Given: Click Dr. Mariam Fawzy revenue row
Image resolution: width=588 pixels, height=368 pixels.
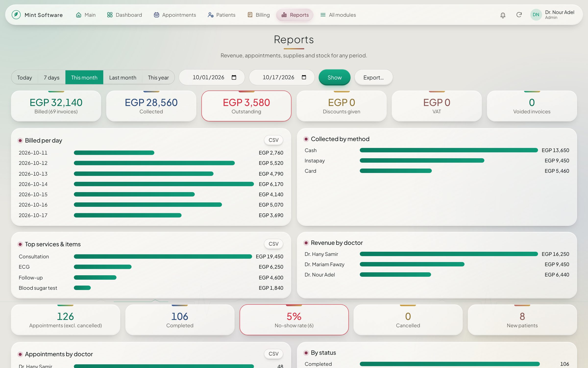Looking at the screenshot, I should 437,264.
